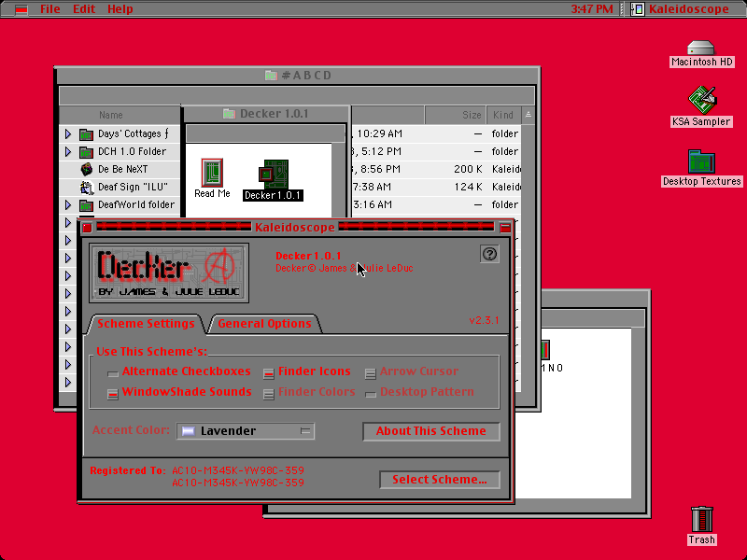
Task: Select the DeafWorld folder name
Action: click(136, 205)
